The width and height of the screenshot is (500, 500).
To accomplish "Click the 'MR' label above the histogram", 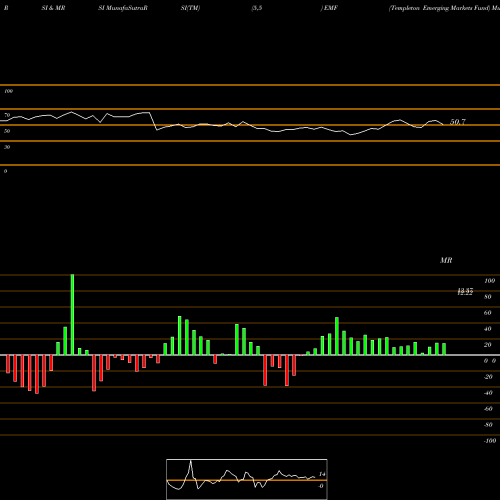I will click(446, 260).
